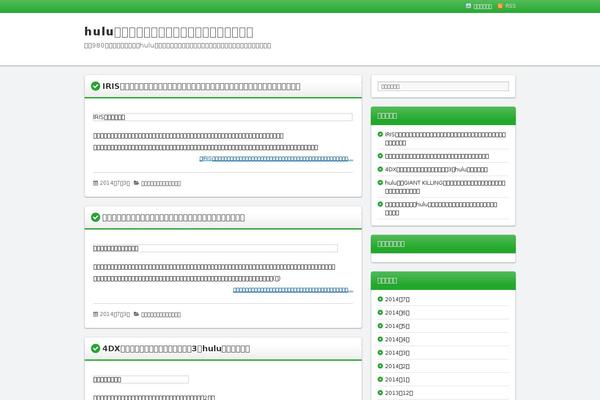Open the 2014 month 3 archive link
Screen dimensions: 600x400
(397, 353)
